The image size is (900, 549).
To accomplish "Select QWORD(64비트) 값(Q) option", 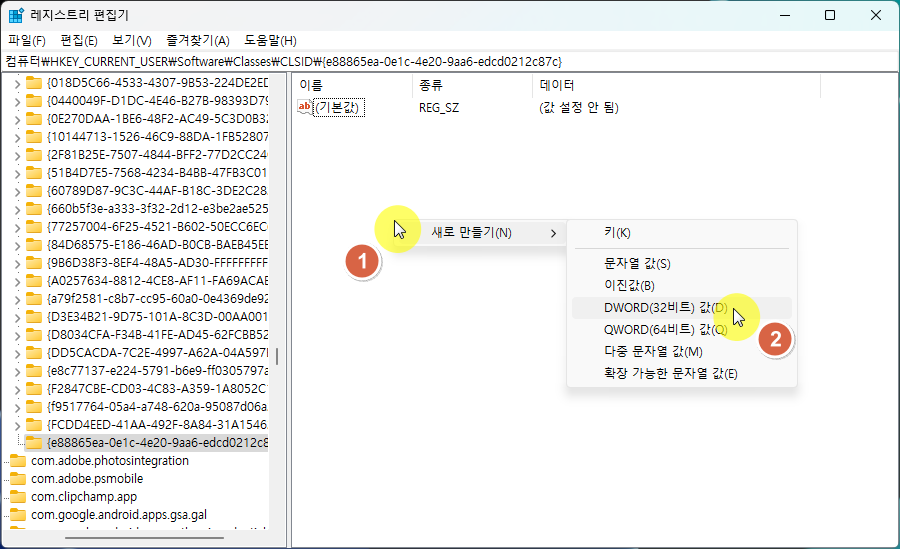I will (x=682, y=330).
